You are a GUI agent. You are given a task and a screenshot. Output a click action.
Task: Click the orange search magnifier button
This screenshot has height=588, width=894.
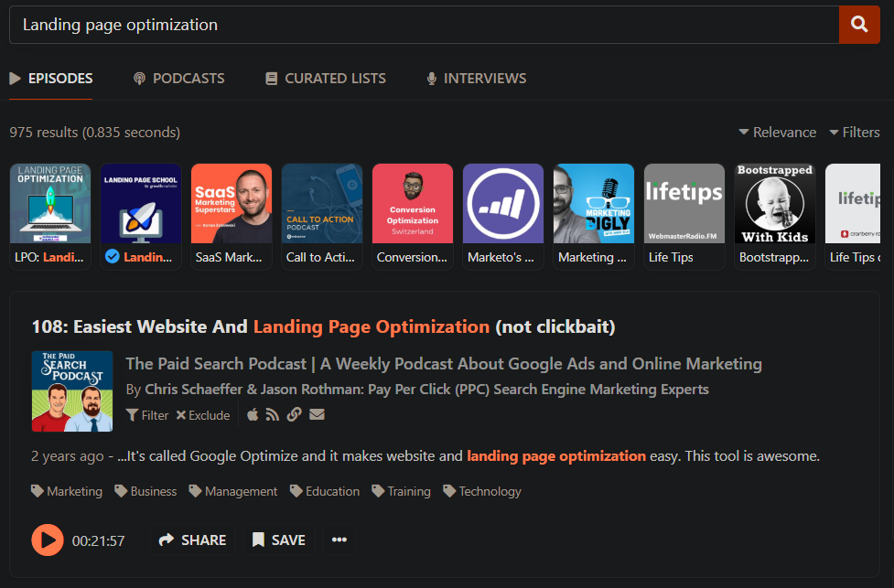pyautogui.click(x=858, y=25)
